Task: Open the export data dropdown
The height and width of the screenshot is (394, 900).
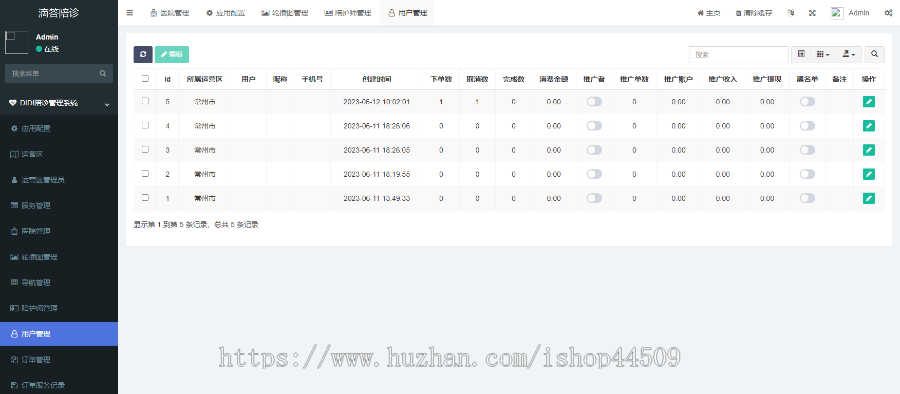Action: (x=848, y=54)
